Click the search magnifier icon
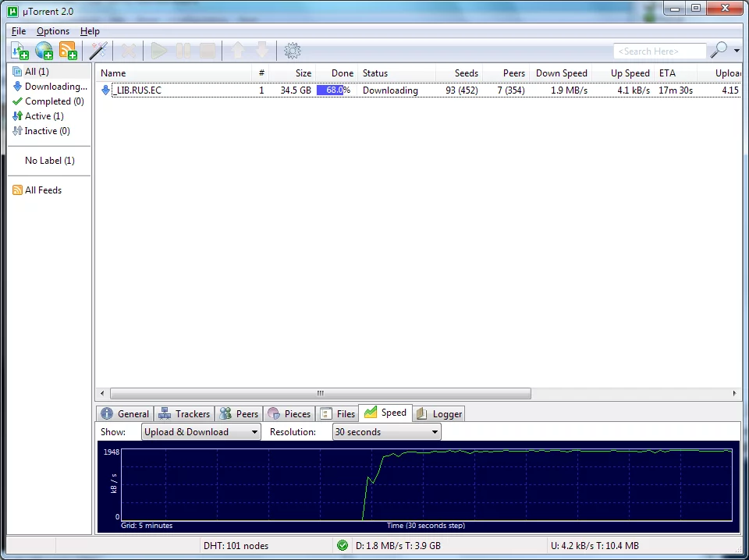Screen dimensions: 749x560 tap(718, 51)
